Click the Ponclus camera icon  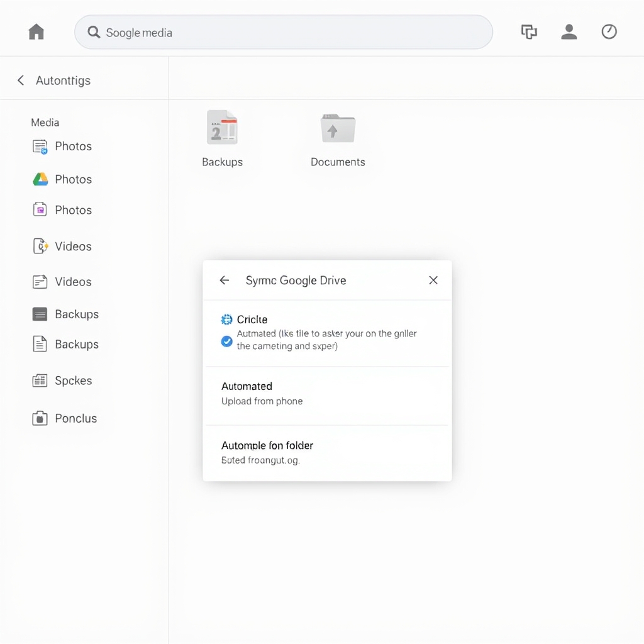tap(40, 418)
